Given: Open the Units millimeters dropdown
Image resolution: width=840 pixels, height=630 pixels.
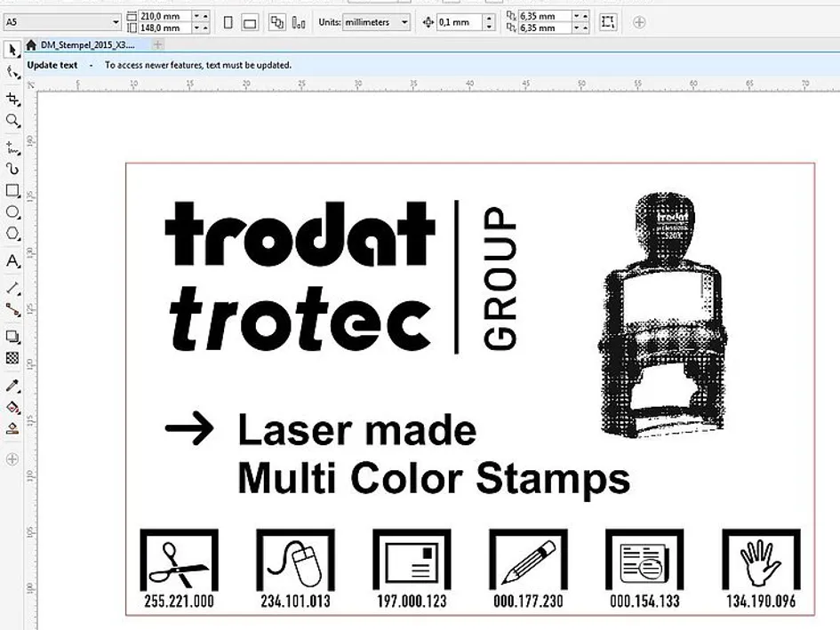Looking at the screenshot, I should (404, 22).
